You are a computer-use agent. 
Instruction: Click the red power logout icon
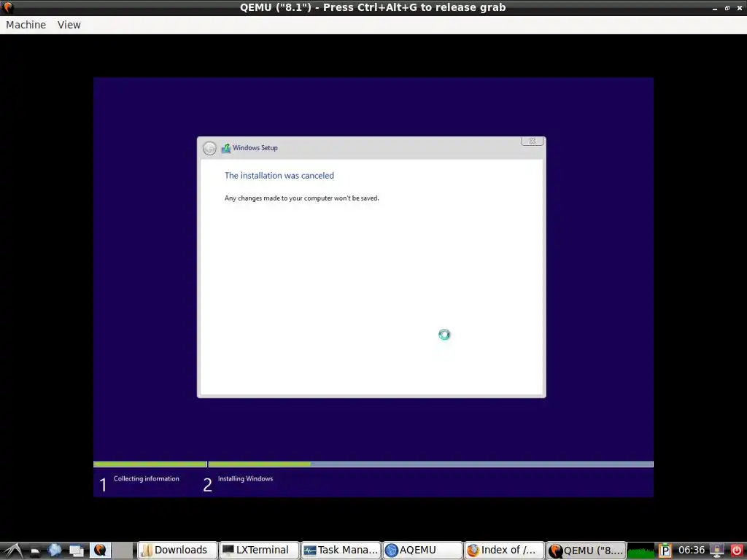pos(737,551)
